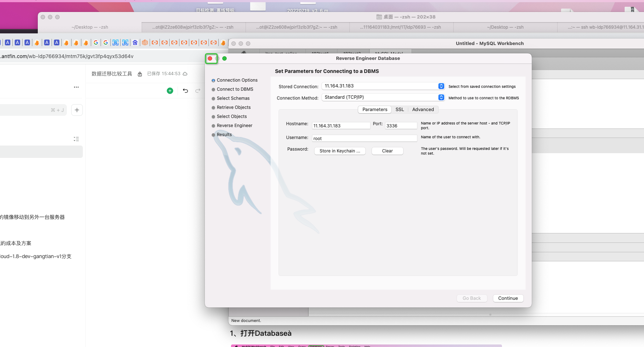The width and height of the screenshot is (644, 347).
Task: Select the 11164031183:/mnt/1T/ldp76693 terminal tab
Action: pyautogui.click(x=401, y=27)
